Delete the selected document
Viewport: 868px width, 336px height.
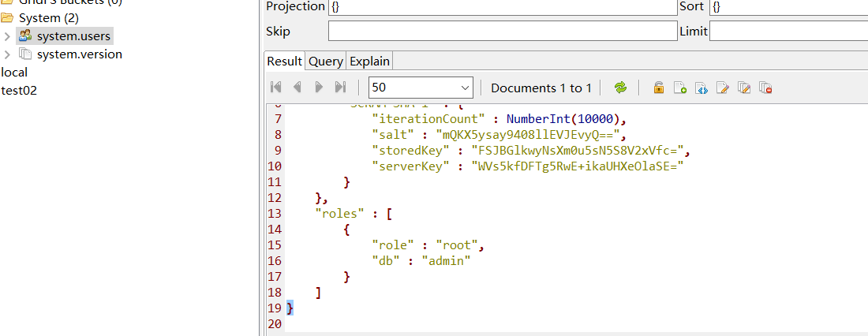click(x=766, y=88)
